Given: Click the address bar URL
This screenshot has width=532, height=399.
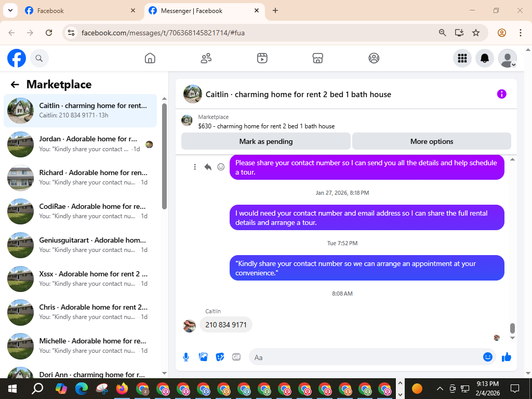Looking at the screenshot, I should coord(163,33).
